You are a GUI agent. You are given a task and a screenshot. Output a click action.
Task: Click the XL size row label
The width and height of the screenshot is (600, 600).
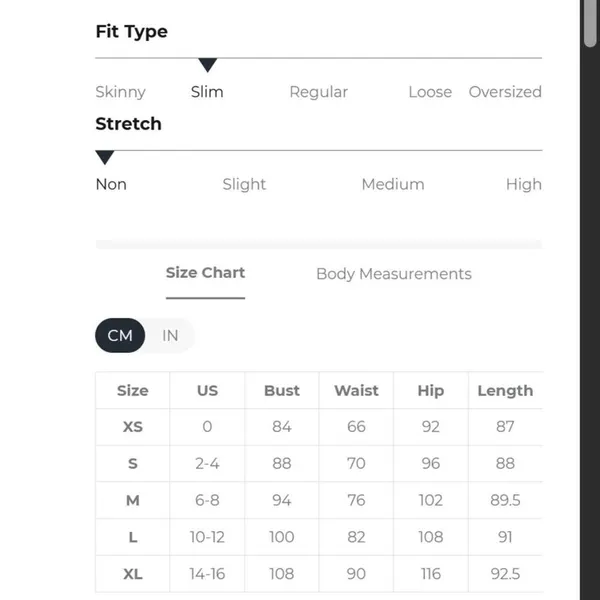tap(132, 574)
